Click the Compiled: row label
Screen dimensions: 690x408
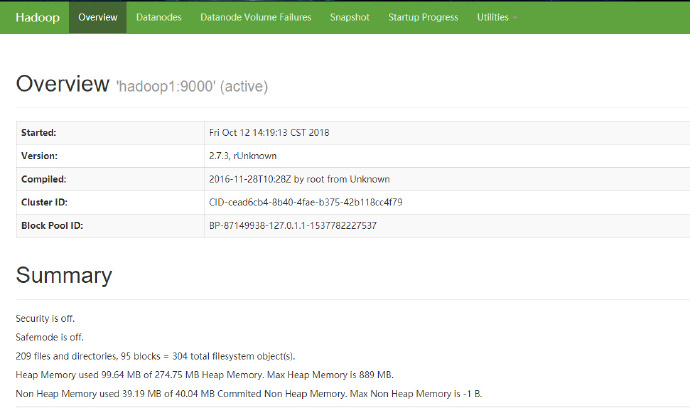(44, 179)
